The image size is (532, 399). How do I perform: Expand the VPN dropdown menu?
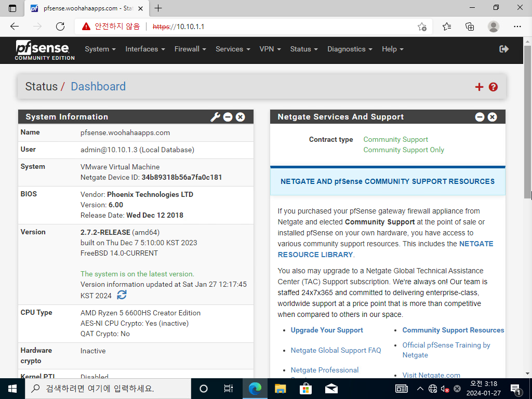270,49
